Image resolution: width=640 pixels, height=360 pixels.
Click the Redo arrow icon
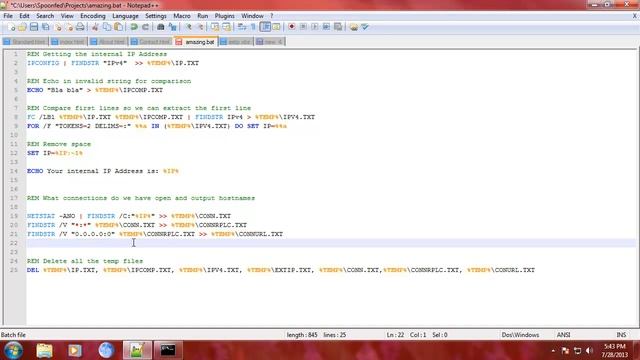(x=145, y=27)
